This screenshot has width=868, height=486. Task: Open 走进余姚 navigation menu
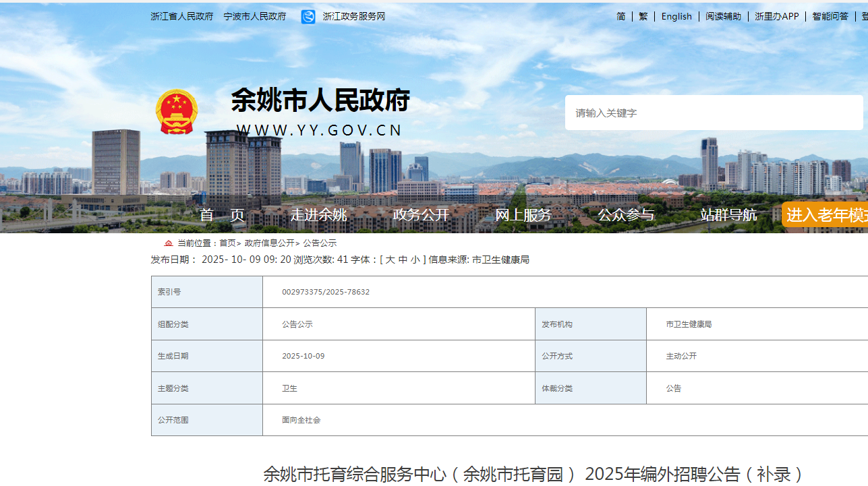tap(318, 215)
